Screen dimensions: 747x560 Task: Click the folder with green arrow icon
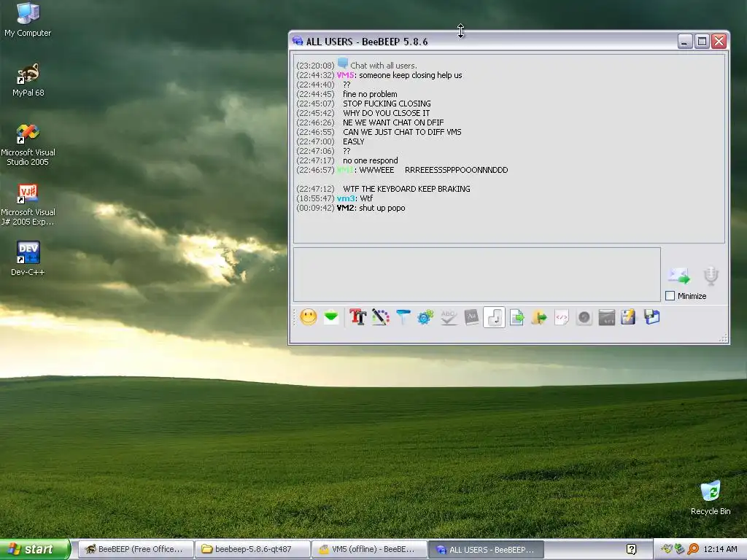click(539, 317)
